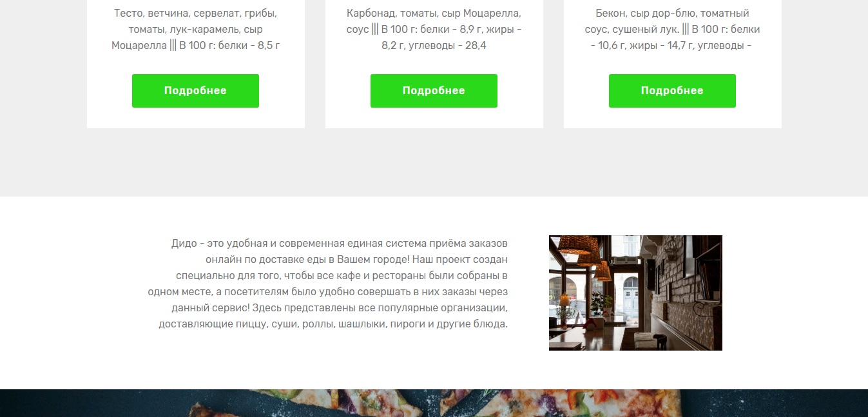Click the '- 10,6 г, жиры - 14,7 г' nutrition line
Viewport: 868px width, 417px height.
pos(672,46)
